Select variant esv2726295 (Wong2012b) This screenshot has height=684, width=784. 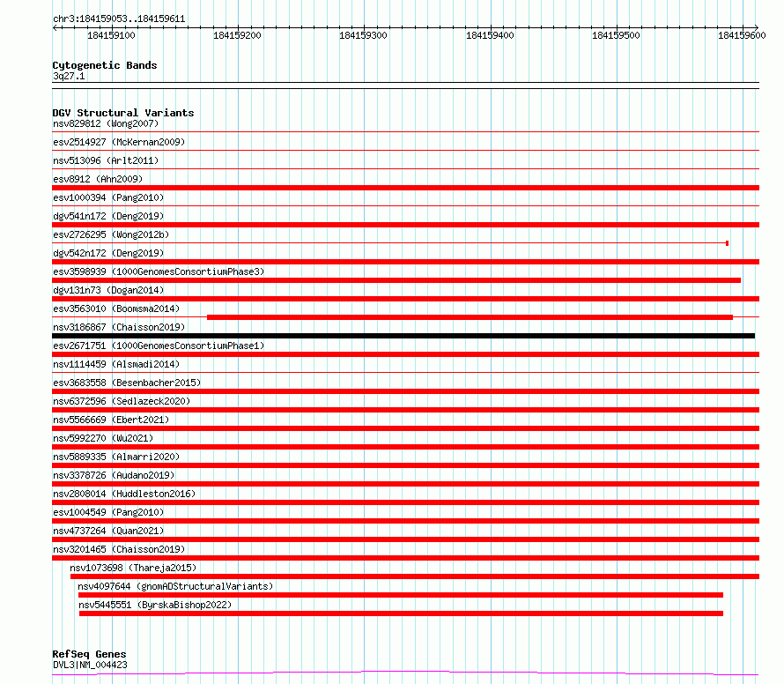[x=111, y=234]
